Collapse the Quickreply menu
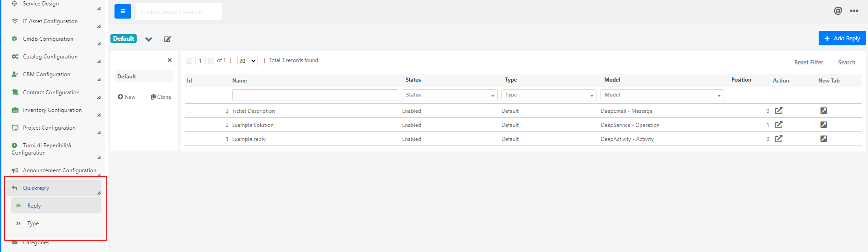The width and height of the screenshot is (868, 252). (54, 188)
